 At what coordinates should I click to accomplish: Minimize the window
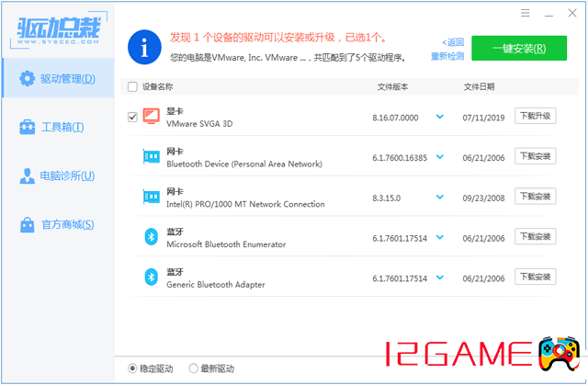coord(548,15)
